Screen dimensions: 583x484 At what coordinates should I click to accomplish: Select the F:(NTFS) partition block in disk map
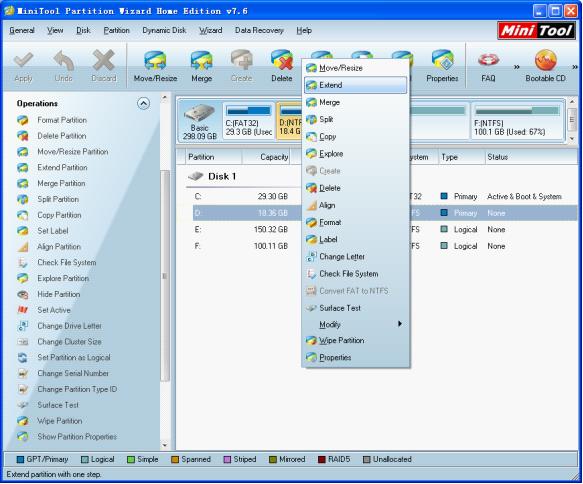tap(517, 121)
